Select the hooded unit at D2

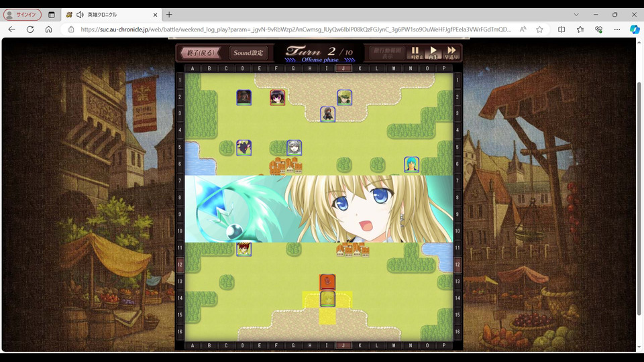(x=244, y=98)
